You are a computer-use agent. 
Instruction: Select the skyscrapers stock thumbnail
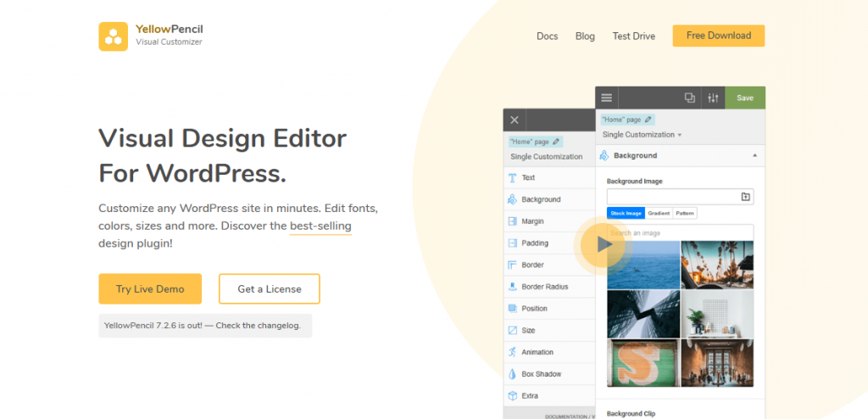click(643, 314)
